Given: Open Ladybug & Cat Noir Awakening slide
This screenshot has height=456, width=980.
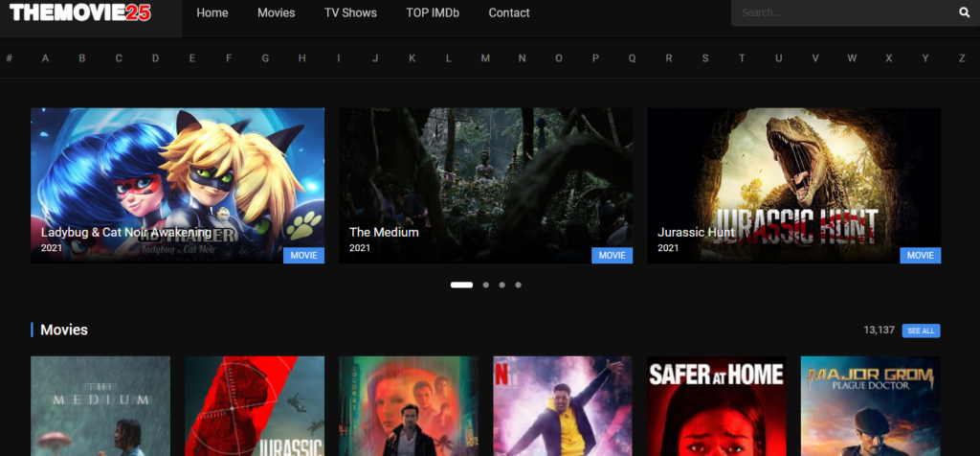Looking at the screenshot, I should tap(177, 186).
